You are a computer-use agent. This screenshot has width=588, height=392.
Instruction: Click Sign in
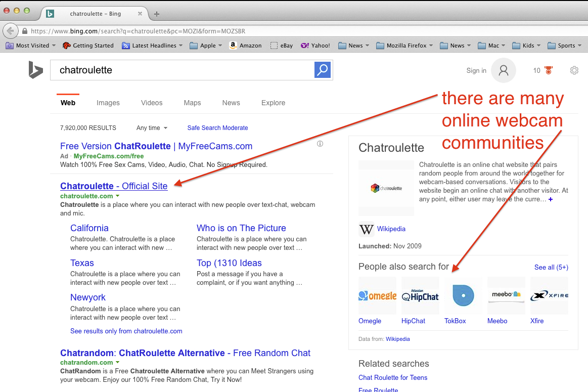pos(476,70)
